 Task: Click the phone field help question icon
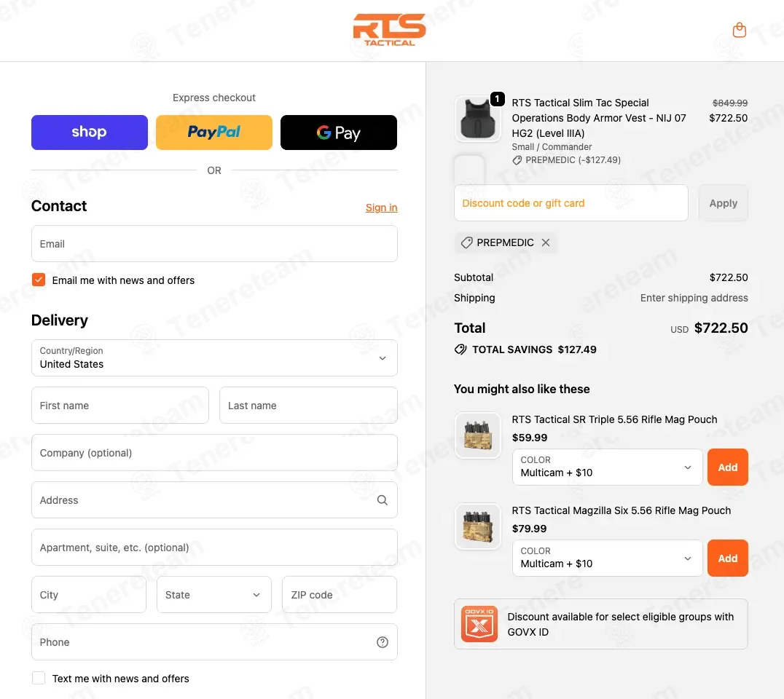point(382,642)
